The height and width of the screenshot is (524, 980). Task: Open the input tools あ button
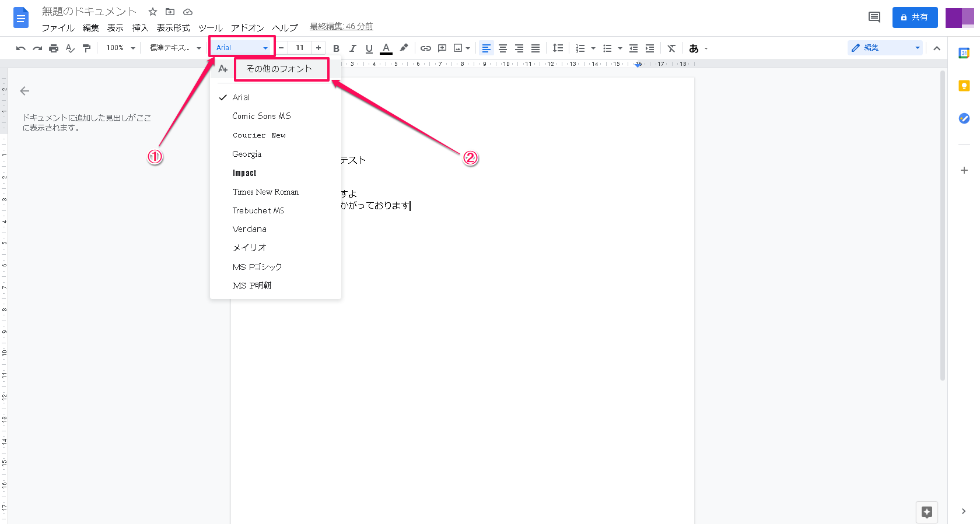[x=694, y=48]
